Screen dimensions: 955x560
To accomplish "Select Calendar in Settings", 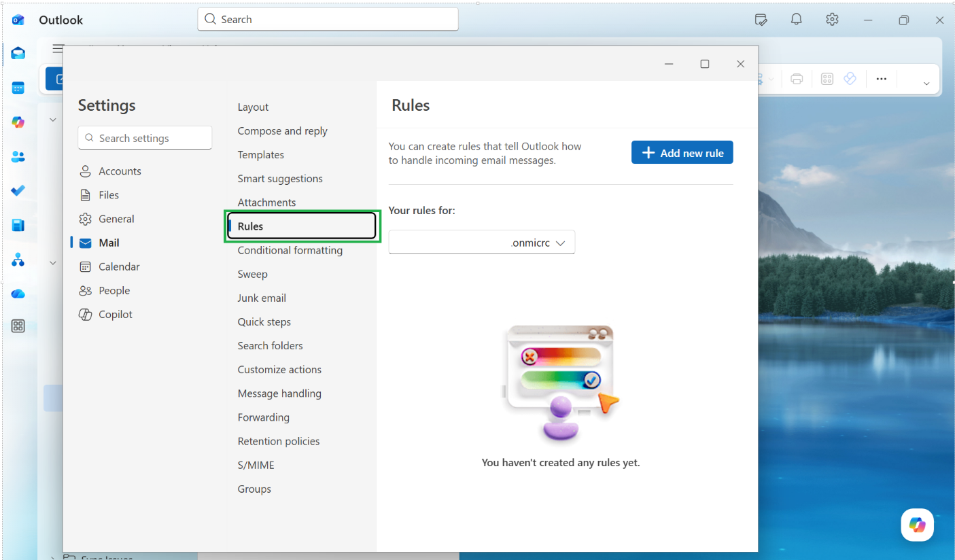I will pos(109,266).
